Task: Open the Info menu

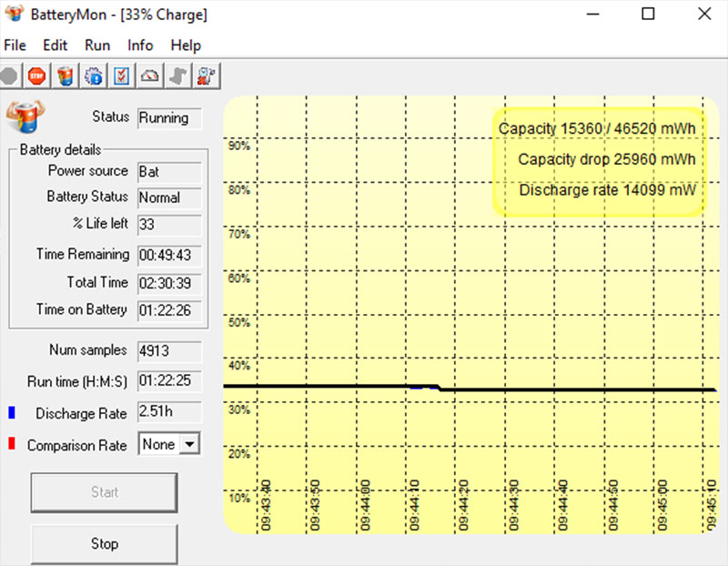Action: point(140,45)
